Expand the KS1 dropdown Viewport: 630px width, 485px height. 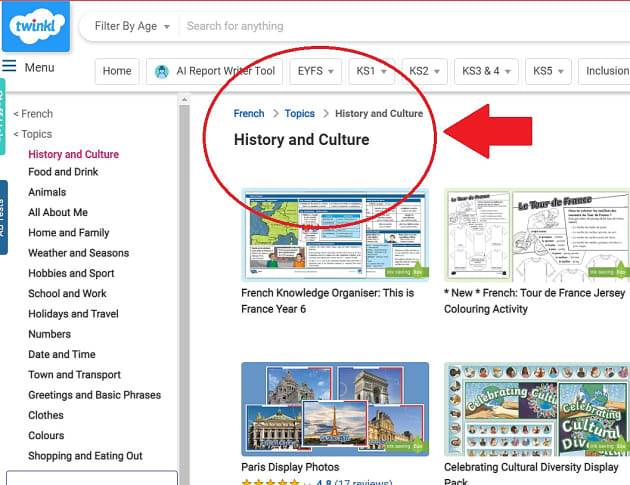[x=371, y=71]
